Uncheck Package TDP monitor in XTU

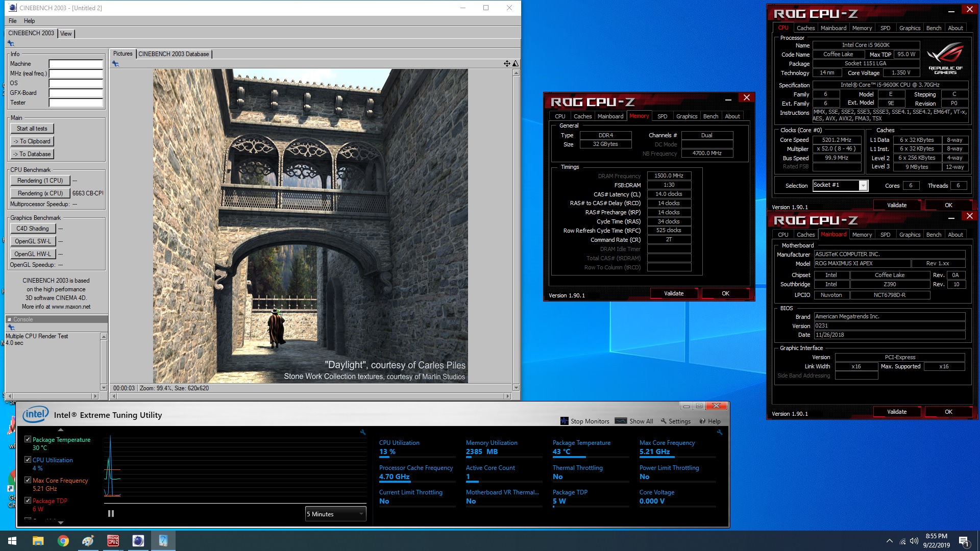click(28, 500)
